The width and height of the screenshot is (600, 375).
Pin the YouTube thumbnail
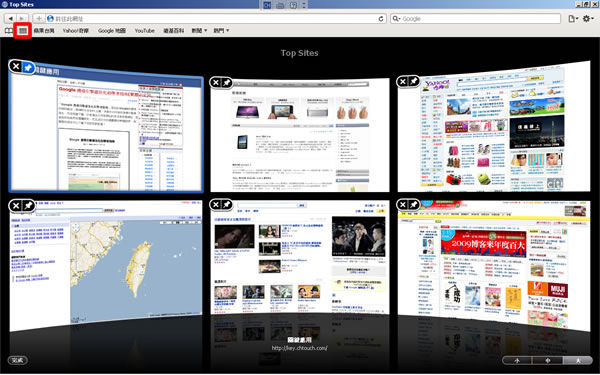(x=227, y=205)
